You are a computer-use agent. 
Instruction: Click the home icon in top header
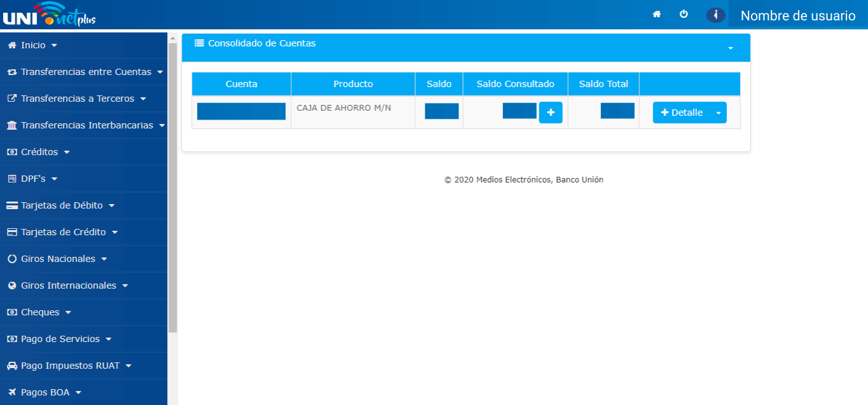(x=657, y=14)
